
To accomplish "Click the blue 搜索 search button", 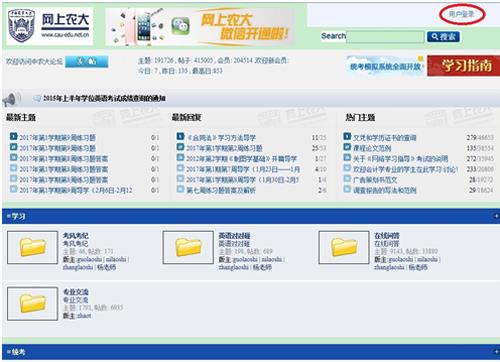I will pos(443,37).
